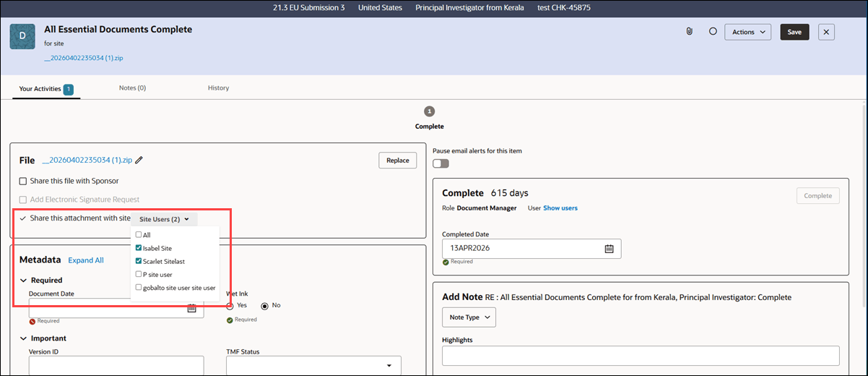Click the Show users link
This screenshot has width=868, height=376.
560,208
